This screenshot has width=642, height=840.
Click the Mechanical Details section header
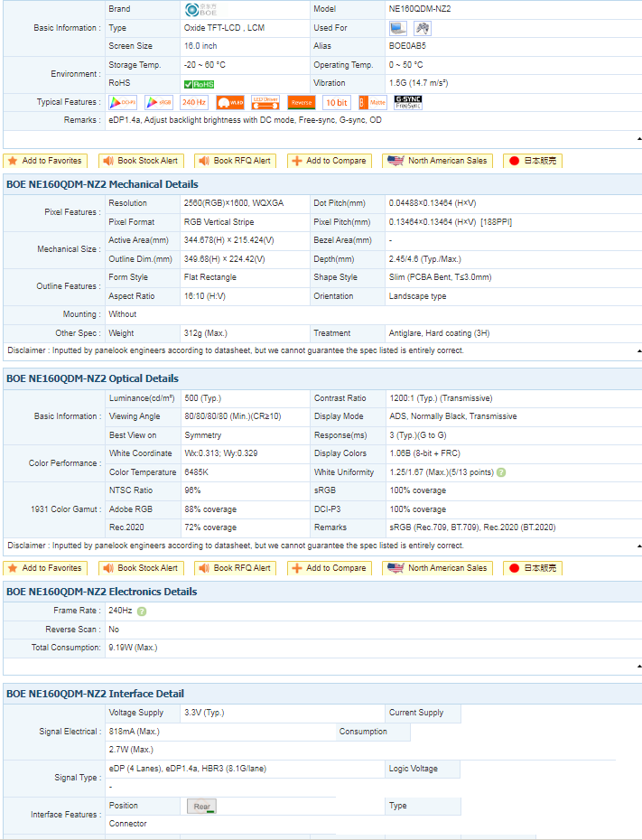coord(322,184)
